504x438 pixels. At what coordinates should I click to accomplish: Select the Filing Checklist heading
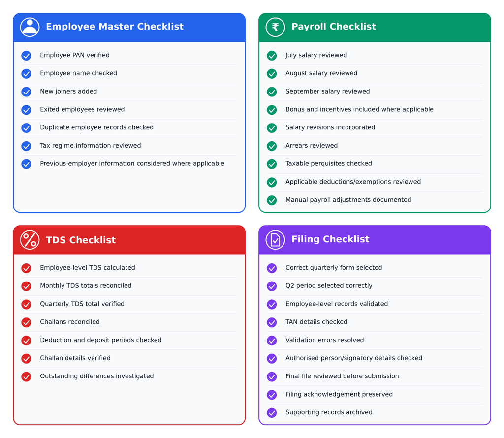click(330, 239)
